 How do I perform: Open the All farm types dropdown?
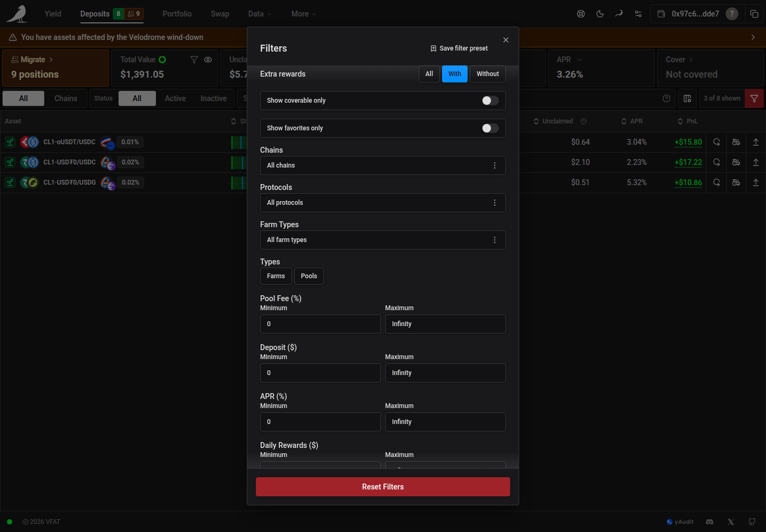[383, 240]
